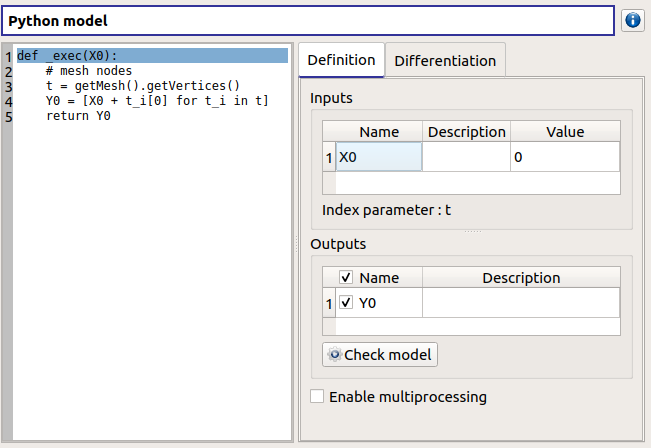Select the X0 input name cell
This screenshot has height=448, width=651.
click(379, 157)
